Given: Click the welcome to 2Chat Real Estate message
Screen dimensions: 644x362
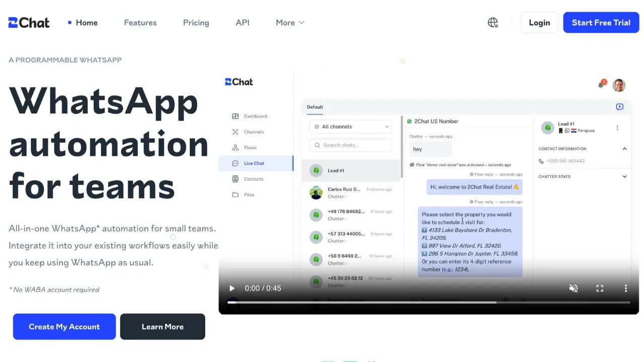Looking at the screenshot, I should pos(474,187).
